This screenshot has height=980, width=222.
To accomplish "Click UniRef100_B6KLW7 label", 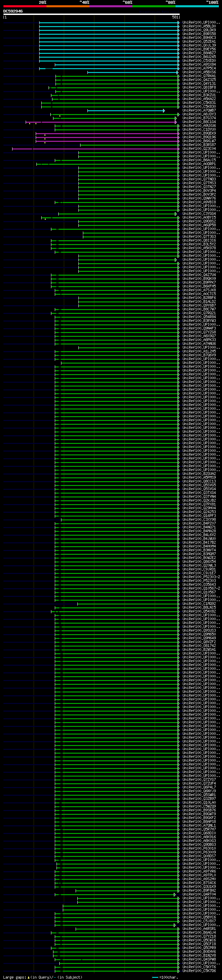I will click(199, 141).
